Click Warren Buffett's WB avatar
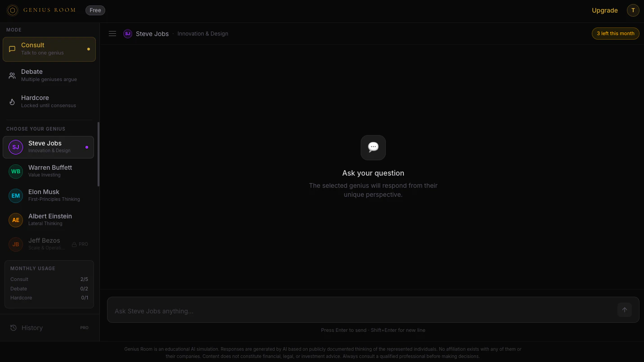 click(x=16, y=172)
